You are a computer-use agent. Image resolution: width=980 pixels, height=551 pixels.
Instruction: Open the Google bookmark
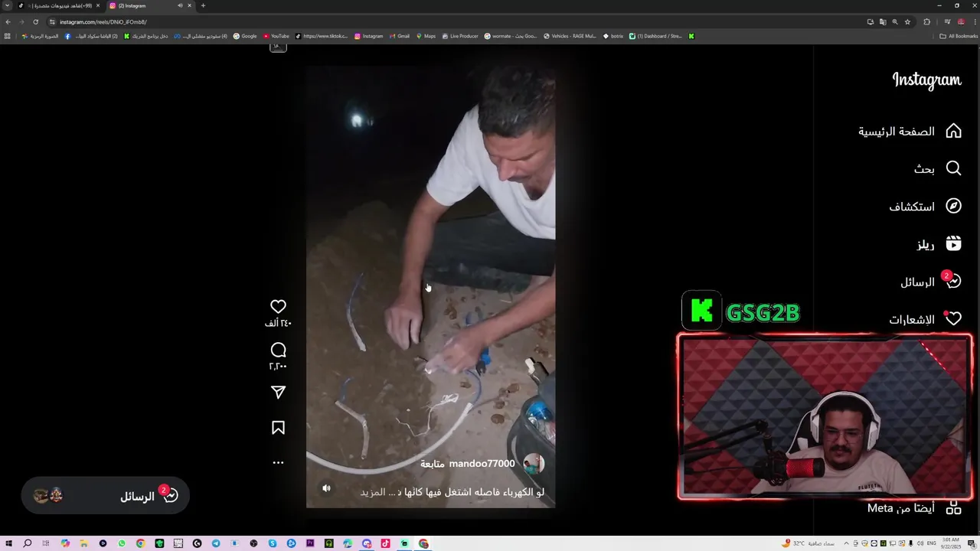pyautogui.click(x=245, y=36)
